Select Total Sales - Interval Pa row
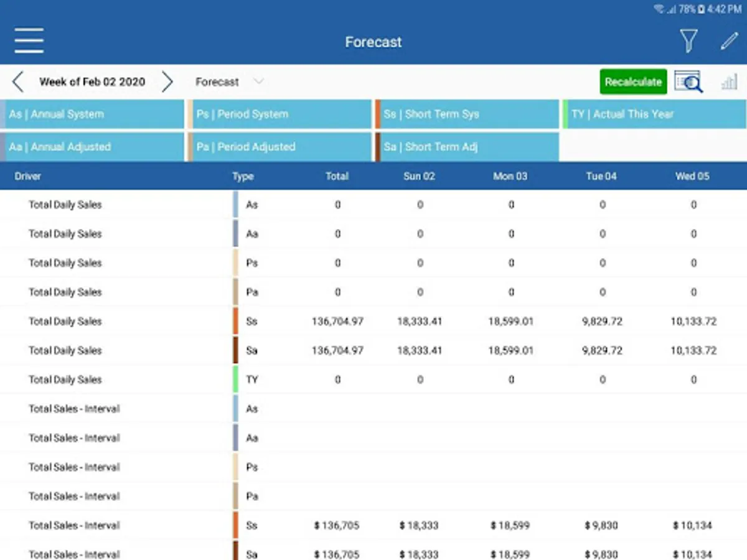This screenshot has height=560, width=747. [374, 497]
